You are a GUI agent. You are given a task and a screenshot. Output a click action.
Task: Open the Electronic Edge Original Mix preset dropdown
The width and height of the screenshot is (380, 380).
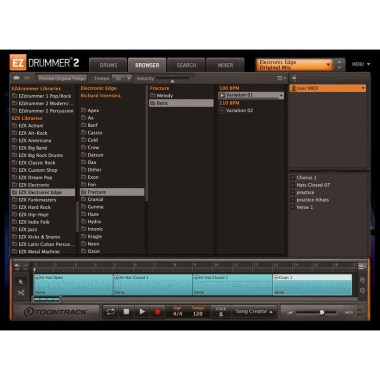point(294,65)
